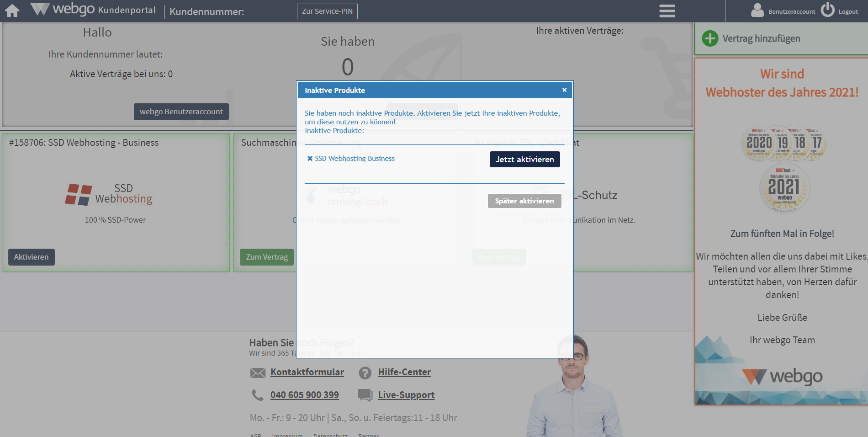The height and width of the screenshot is (437, 868).
Task: Open the Hilfe-Center link
Action: [x=404, y=372]
